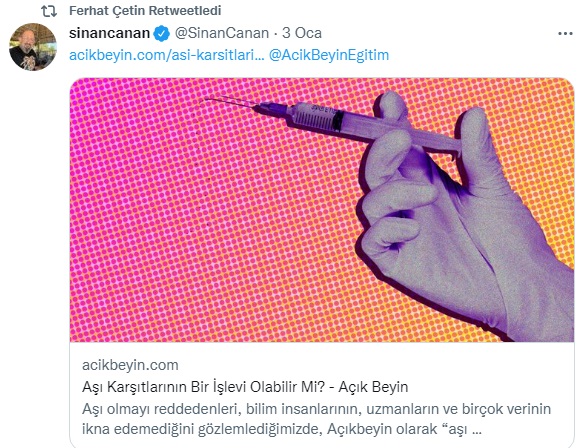The width and height of the screenshot is (586, 448).
Task: Open Ferhat Çetin Retweetledi label
Action: [x=145, y=11]
